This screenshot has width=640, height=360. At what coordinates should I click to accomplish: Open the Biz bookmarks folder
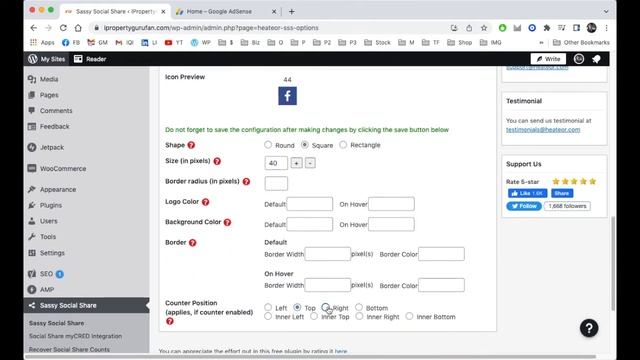tap(250, 42)
